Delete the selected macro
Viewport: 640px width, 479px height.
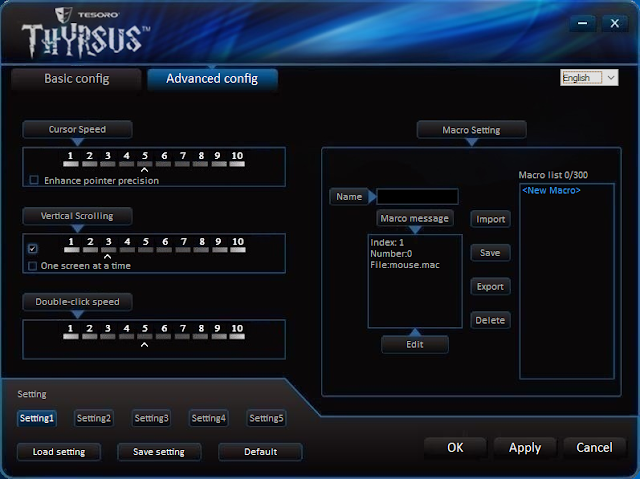[490, 320]
